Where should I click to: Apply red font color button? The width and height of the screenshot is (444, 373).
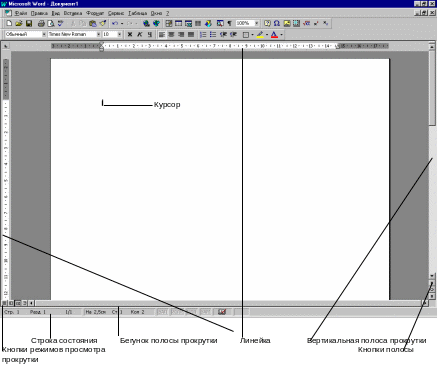274,34
